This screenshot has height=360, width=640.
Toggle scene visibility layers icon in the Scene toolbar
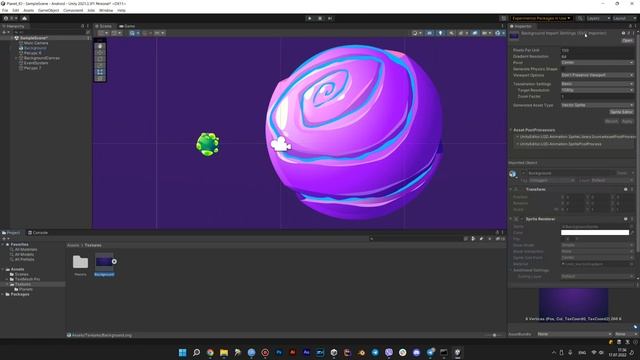(x=475, y=33)
